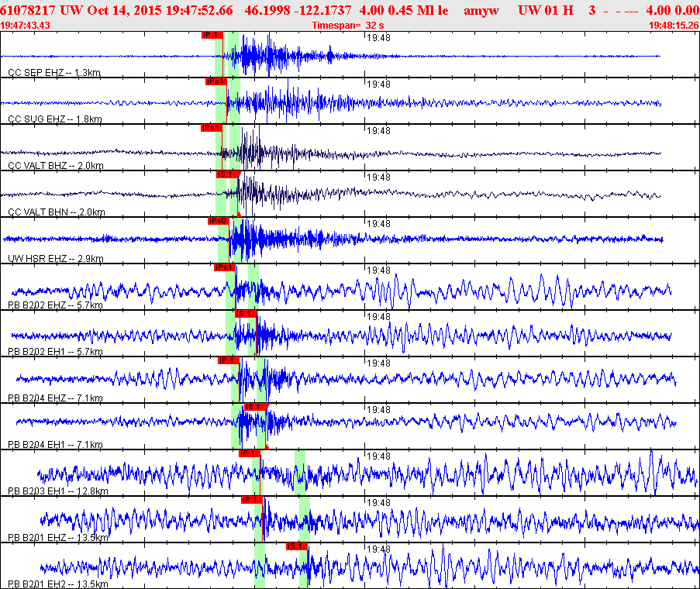Click the Timespan= 32 s label
Viewport: 700px width, 589px height.
coord(348,26)
